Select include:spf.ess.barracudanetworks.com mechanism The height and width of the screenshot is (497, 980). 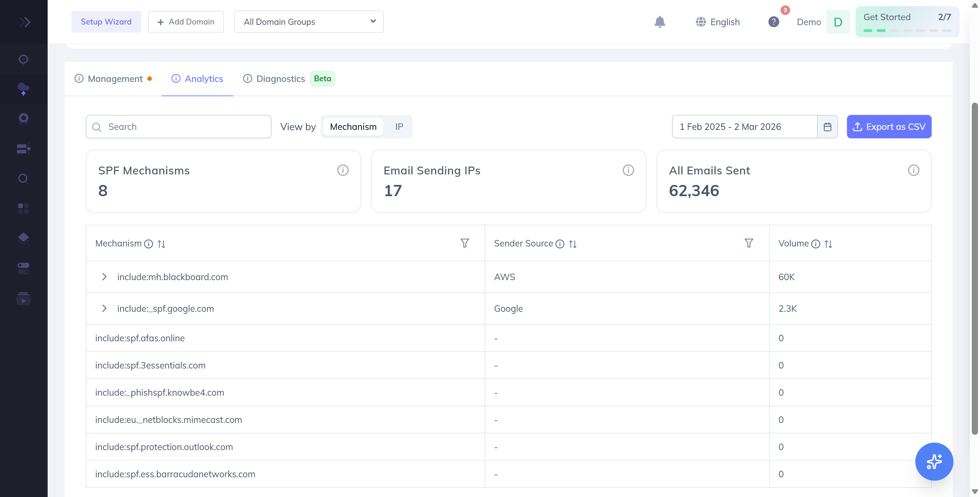(175, 474)
